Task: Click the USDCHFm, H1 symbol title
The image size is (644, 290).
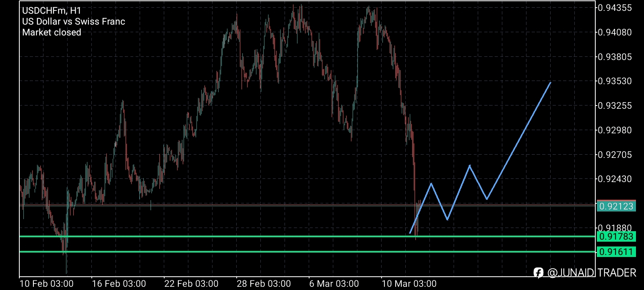Action: tap(52, 10)
